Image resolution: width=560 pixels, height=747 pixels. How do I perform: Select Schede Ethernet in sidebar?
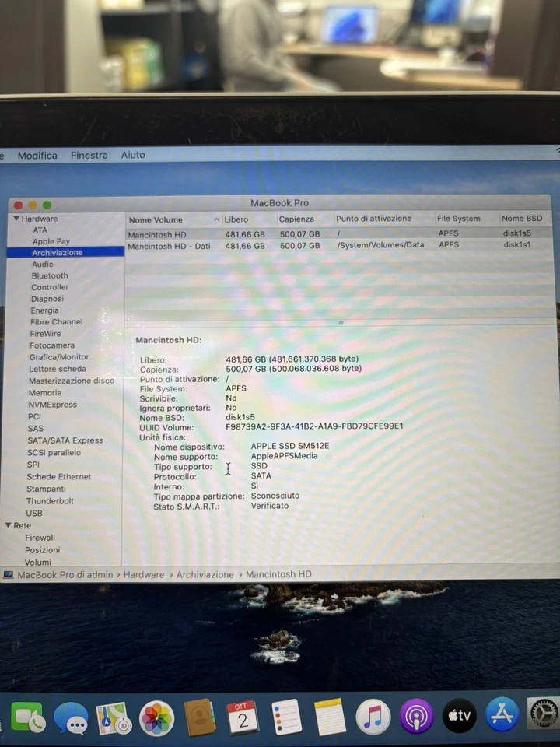[x=58, y=476]
